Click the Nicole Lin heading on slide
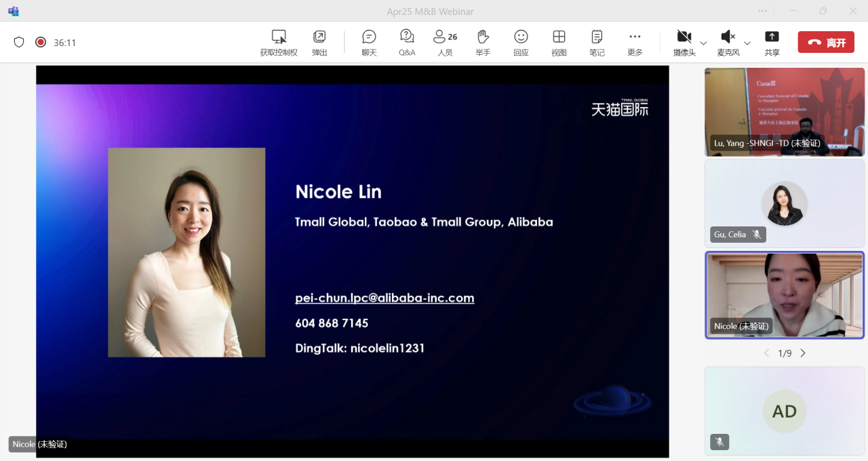 pyautogui.click(x=338, y=192)
